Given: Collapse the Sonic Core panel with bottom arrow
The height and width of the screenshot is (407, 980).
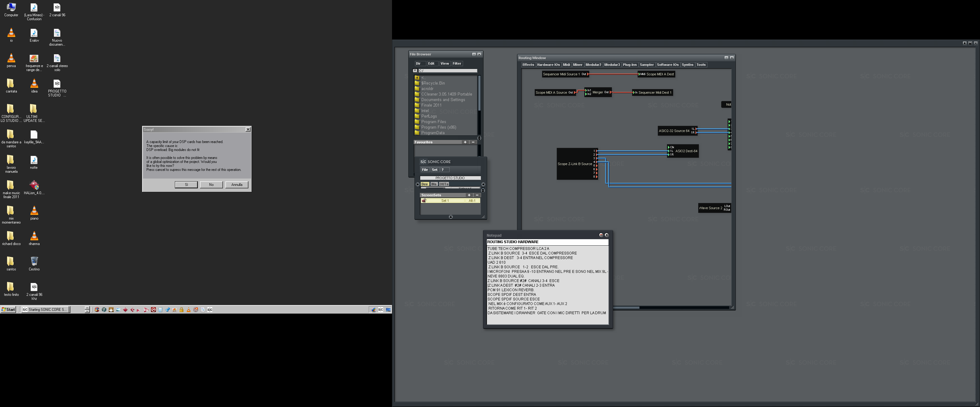Looking at the screenshot, I should [451, 217].
